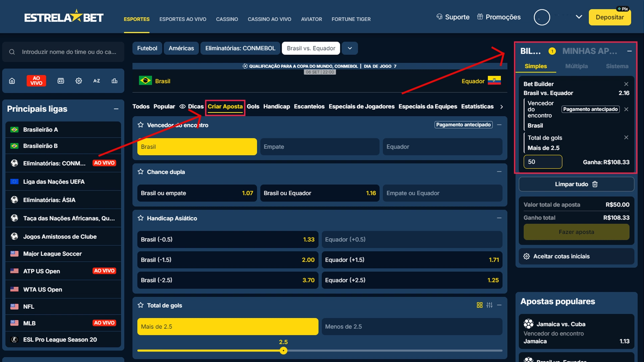The height and width of the screenshot is (362, 644).
Task: Open the statistics bar chart icon
Action: 114,81
